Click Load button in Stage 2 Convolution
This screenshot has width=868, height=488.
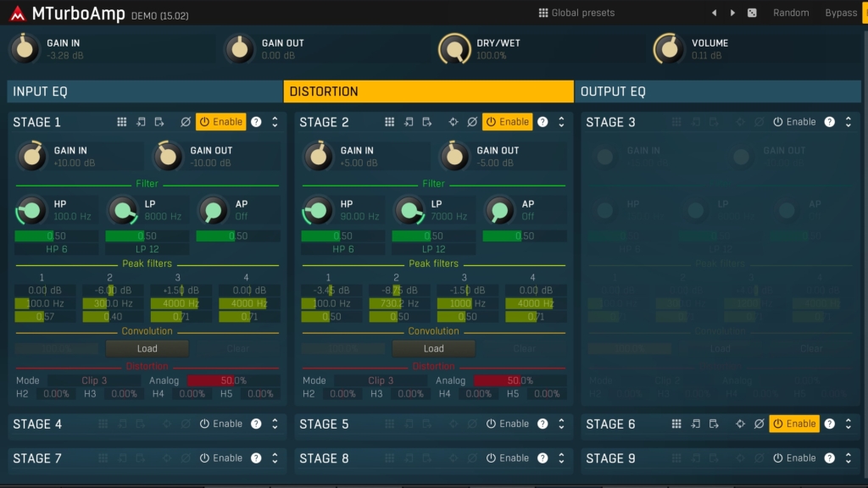[434, 348]
